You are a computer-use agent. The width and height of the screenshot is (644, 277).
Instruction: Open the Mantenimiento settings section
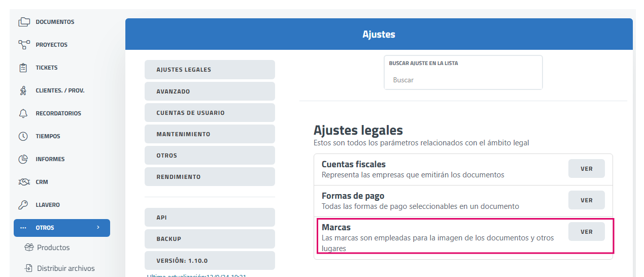coord(210,134)
